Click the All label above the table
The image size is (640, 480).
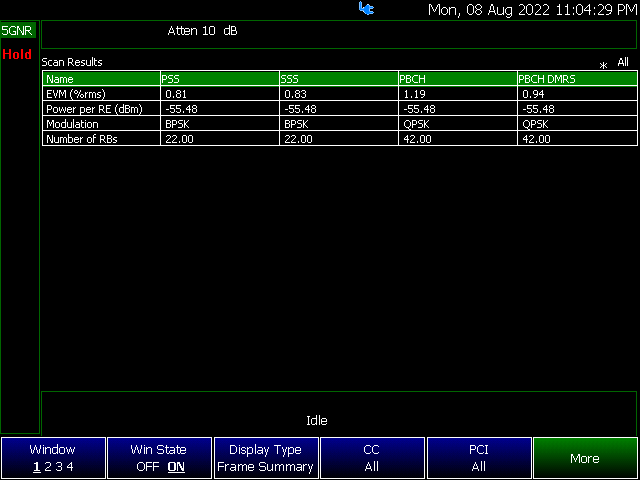coord(623,62)
